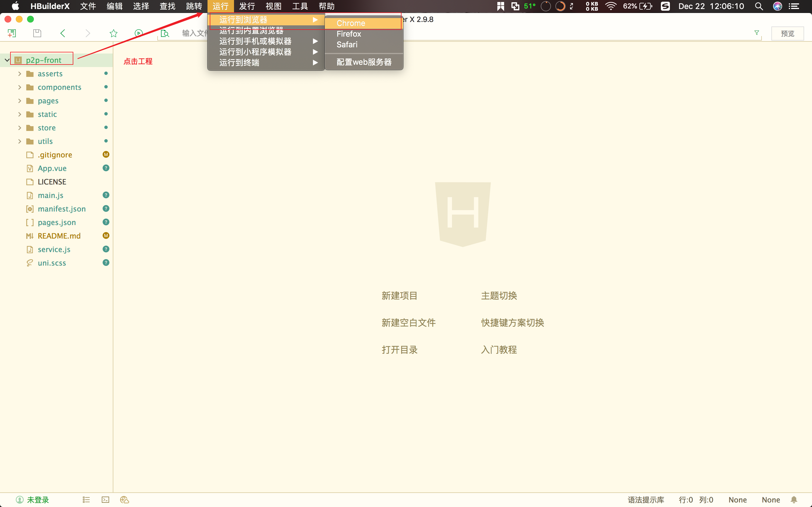The width and height of the screenshot is (812, 507).
Task: Select Chrome in browser submenu
Action: (x=351, y=23)
